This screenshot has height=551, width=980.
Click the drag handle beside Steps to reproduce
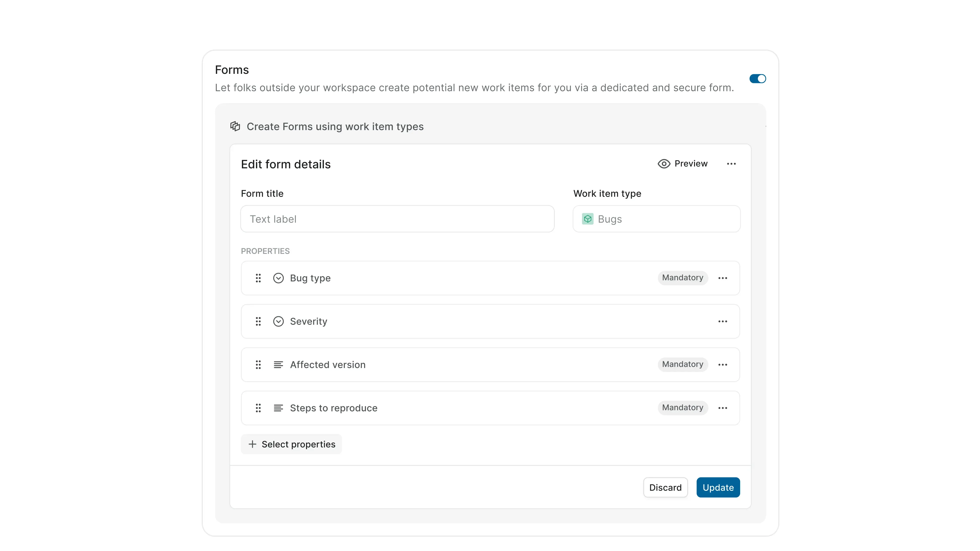coord(258,408)
